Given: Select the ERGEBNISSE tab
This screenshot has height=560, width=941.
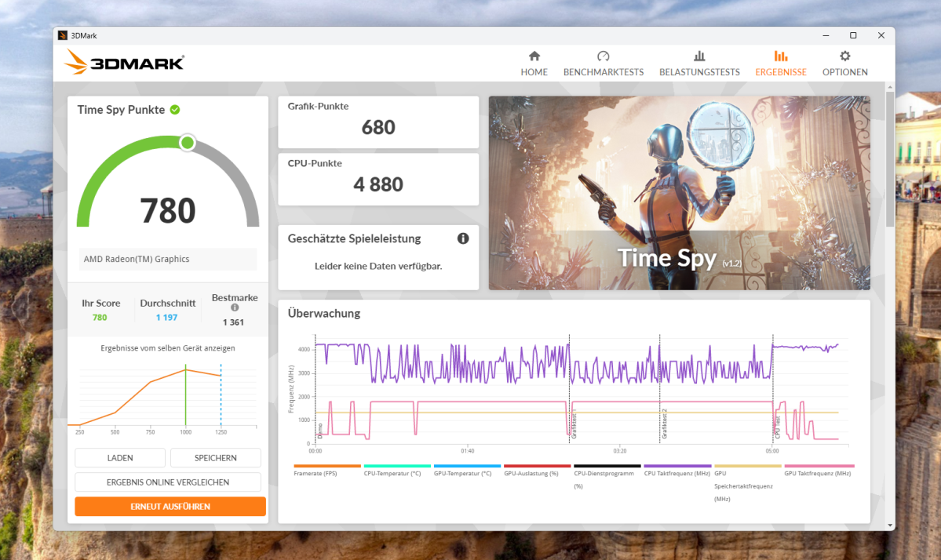Looking at the screenshot, I should point(781,64).
